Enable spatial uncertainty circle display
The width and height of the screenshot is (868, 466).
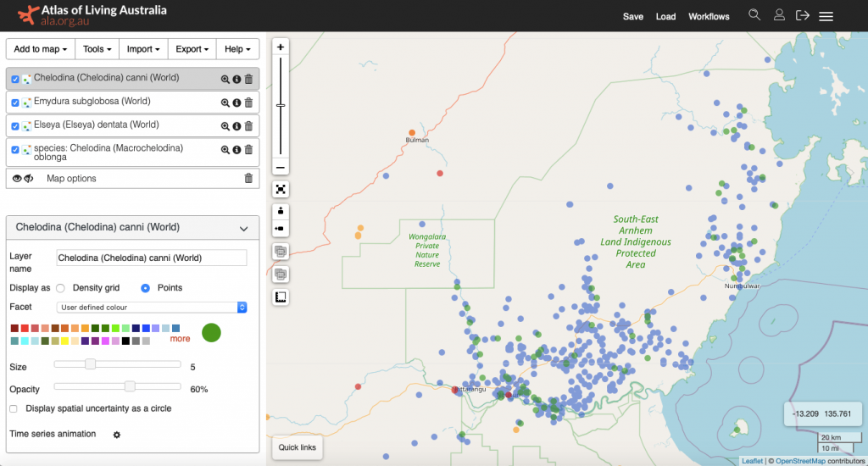[14, 408]
